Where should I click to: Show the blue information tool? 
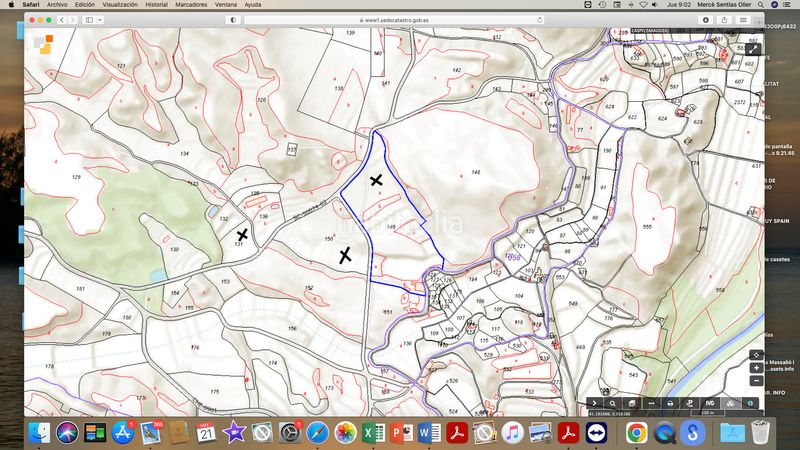click(750, 403)
